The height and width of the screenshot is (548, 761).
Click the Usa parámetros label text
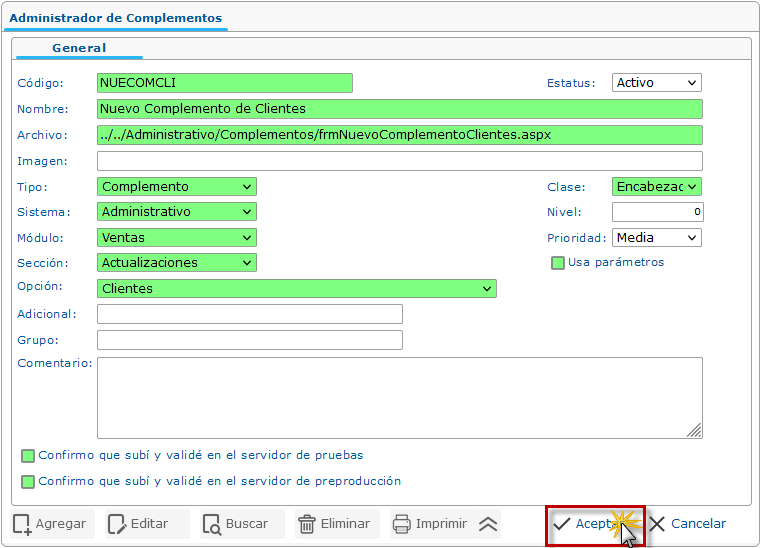tap(616, 263)
